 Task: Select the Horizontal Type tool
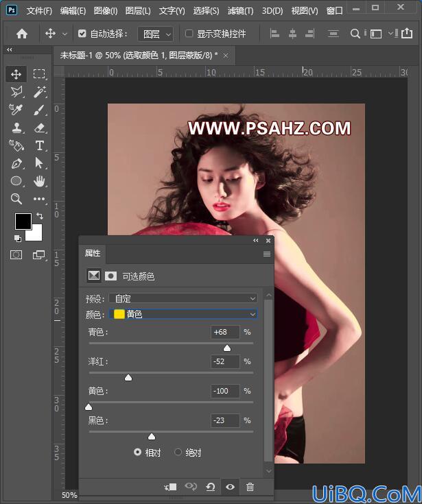(39, 145)
